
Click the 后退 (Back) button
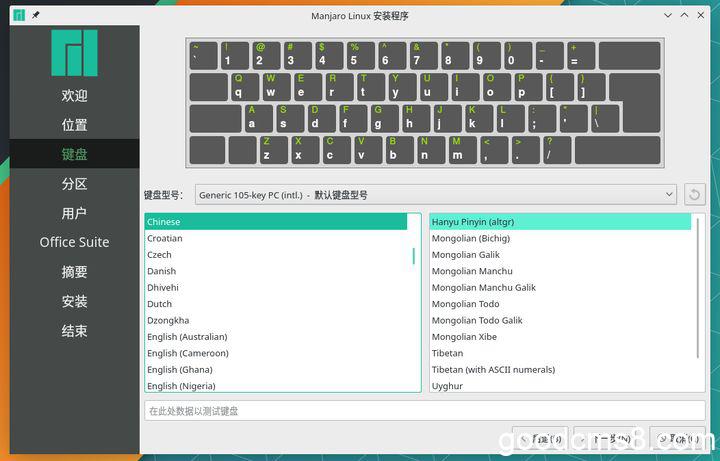point(540,439)
